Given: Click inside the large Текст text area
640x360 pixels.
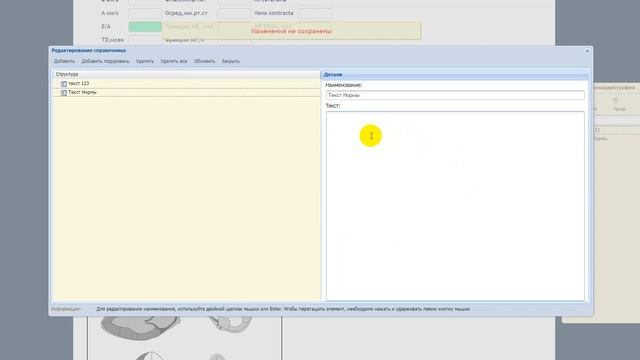Looking at the screenshot, I should [455, 206].
